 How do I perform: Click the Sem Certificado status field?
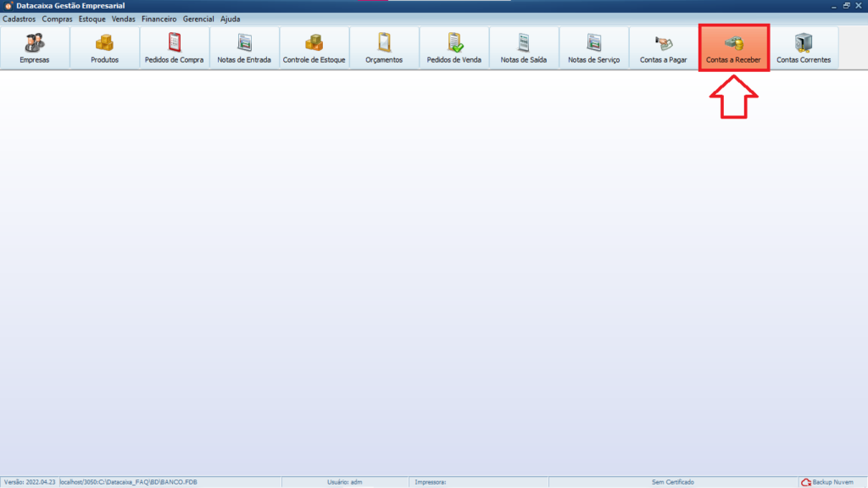click(x=672, y=482)
